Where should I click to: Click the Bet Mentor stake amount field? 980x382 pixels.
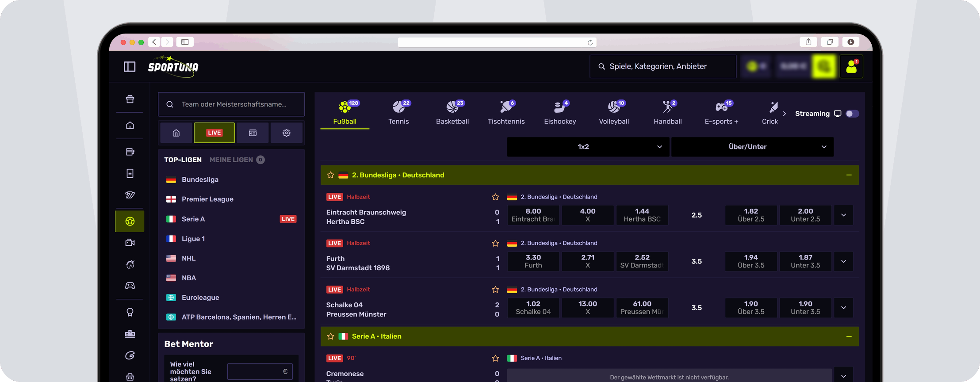260,371
